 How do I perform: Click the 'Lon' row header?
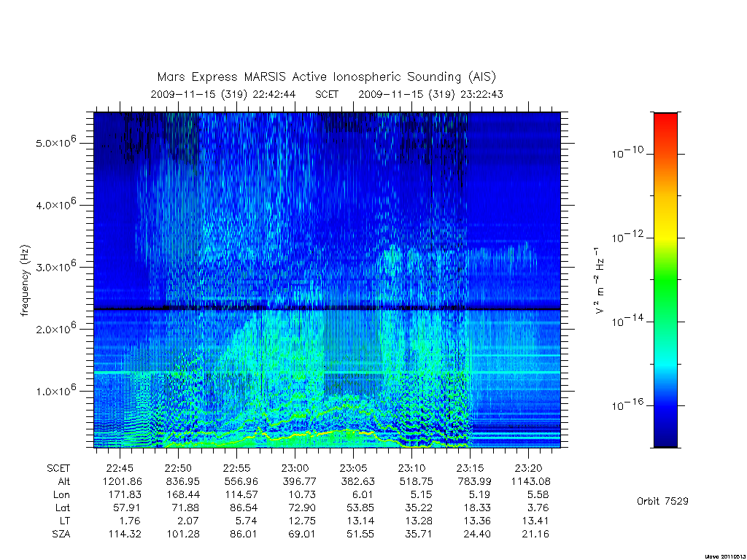click(62, 495)
